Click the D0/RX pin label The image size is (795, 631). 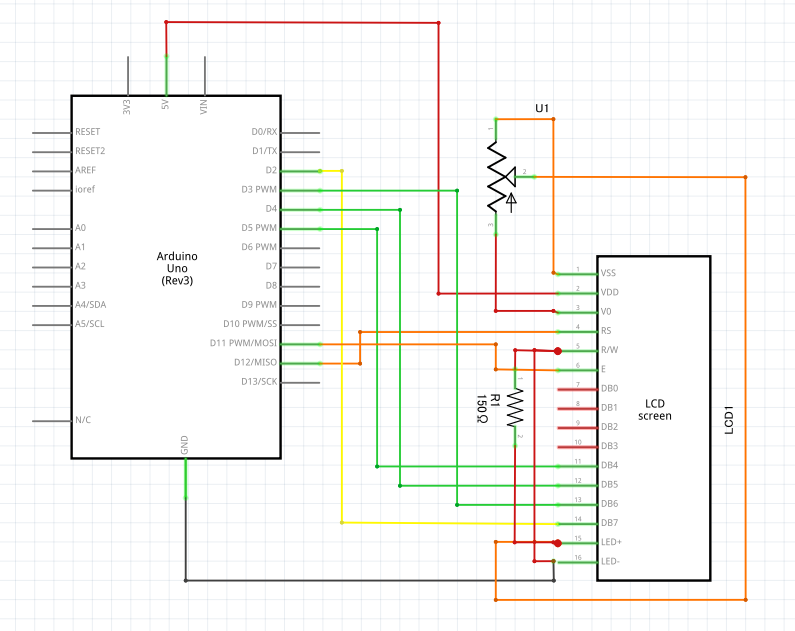pos(264,132)
